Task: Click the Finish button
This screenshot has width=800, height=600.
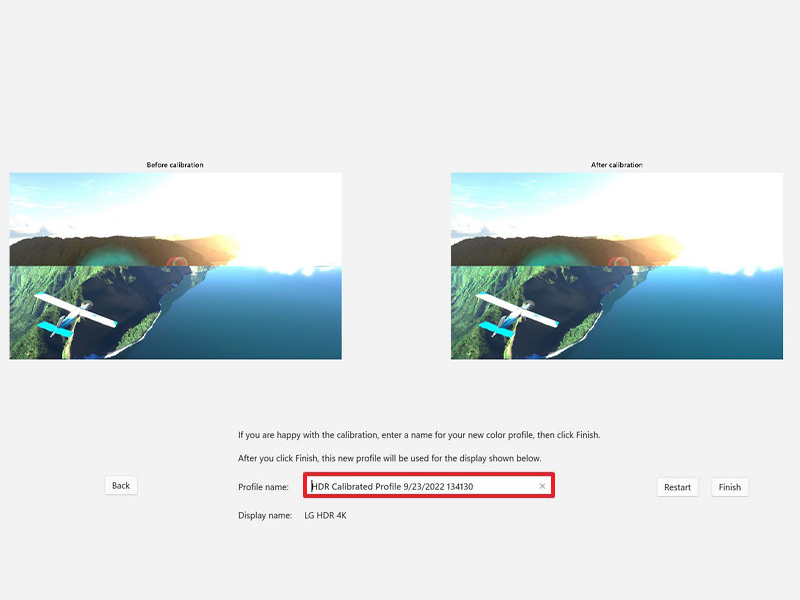Action: 730,487
